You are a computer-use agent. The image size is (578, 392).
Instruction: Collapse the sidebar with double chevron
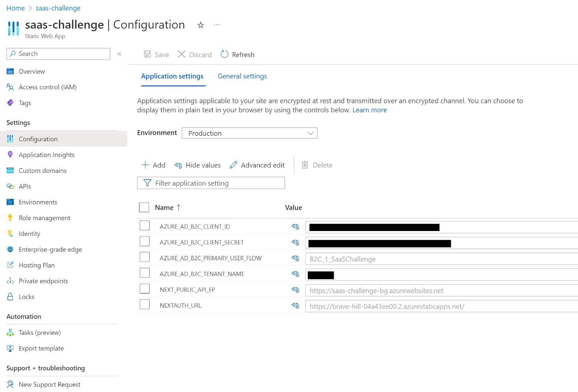[120, 54]
